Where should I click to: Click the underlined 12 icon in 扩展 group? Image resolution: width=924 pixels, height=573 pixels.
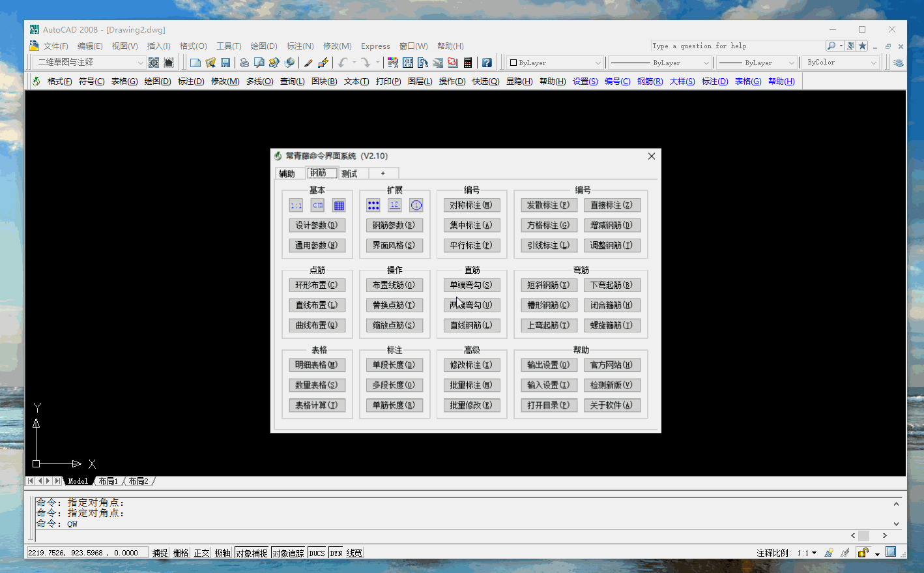[x=395, y=205]
